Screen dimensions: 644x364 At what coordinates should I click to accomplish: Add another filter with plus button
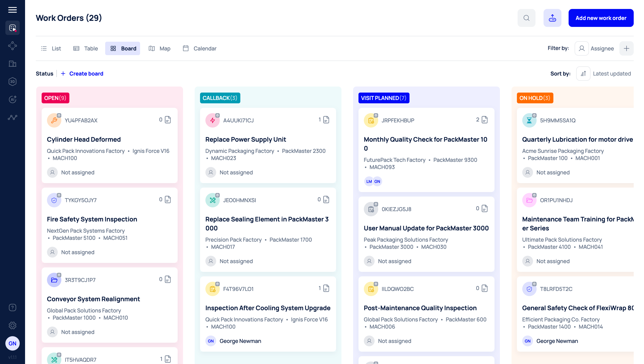(x=626, y=48)
